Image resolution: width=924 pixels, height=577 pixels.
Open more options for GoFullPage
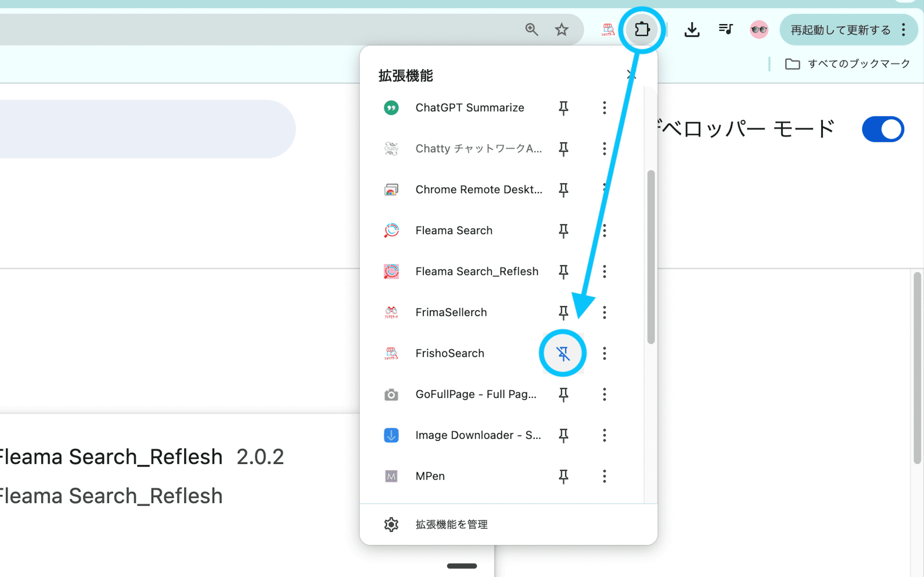click(604, 394)
